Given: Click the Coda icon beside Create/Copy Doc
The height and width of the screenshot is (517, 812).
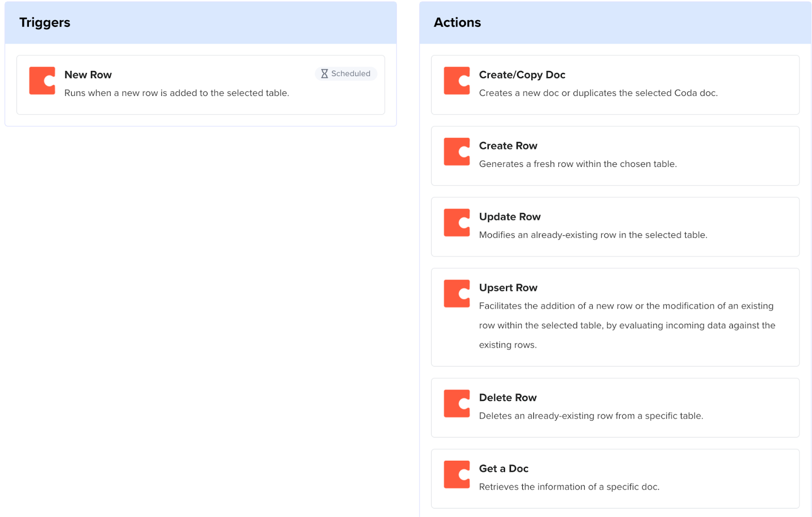Looking at the screenshot, I should click(456, 81).
